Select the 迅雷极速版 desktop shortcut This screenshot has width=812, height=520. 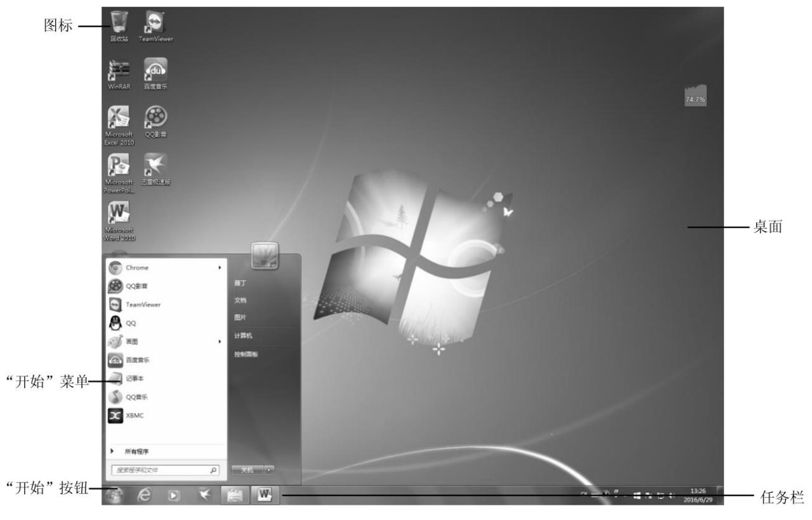(156, 170)
